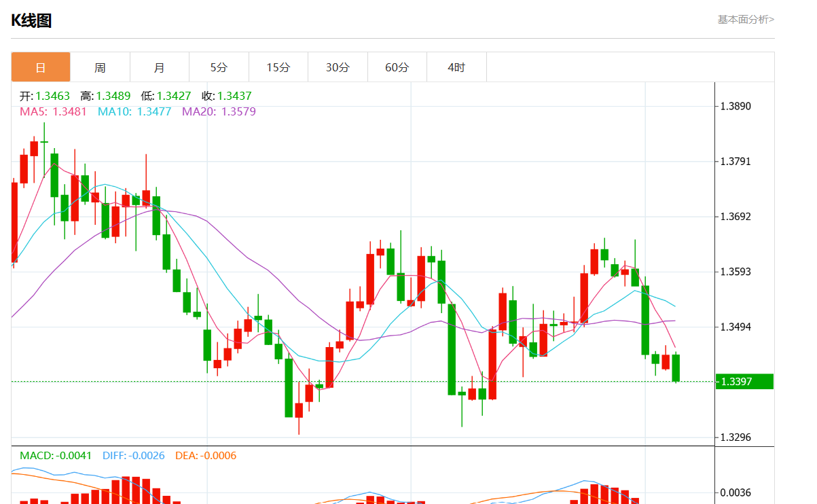Click the last green candlestick at right

click(676, 368)
